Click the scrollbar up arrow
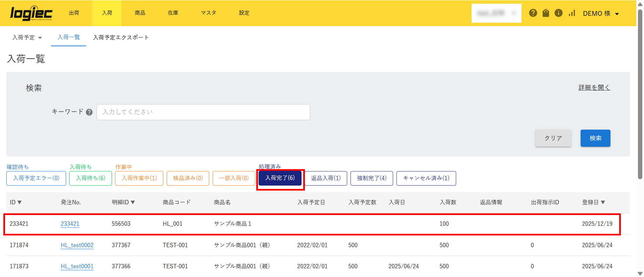 640,4
